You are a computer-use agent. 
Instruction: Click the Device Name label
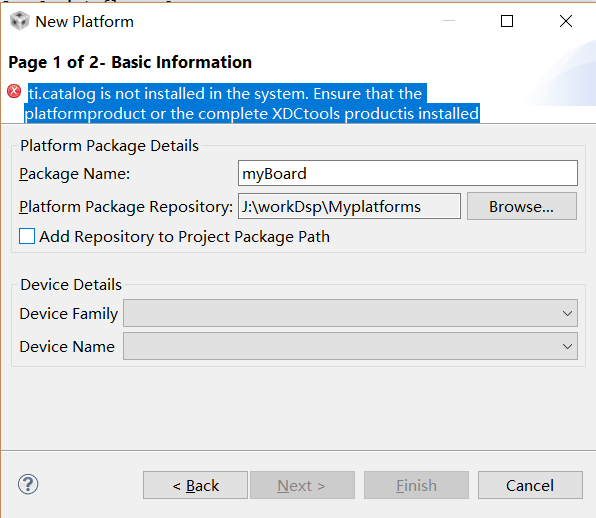(x=67, y=347)
